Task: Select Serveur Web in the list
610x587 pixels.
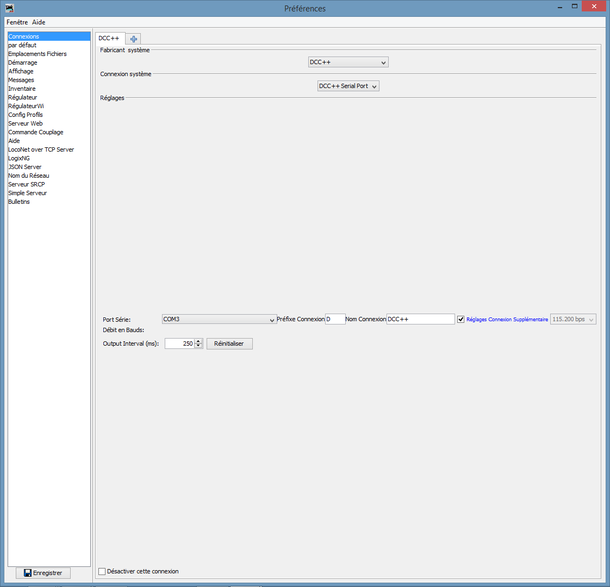Action: (x=49, y=123)
